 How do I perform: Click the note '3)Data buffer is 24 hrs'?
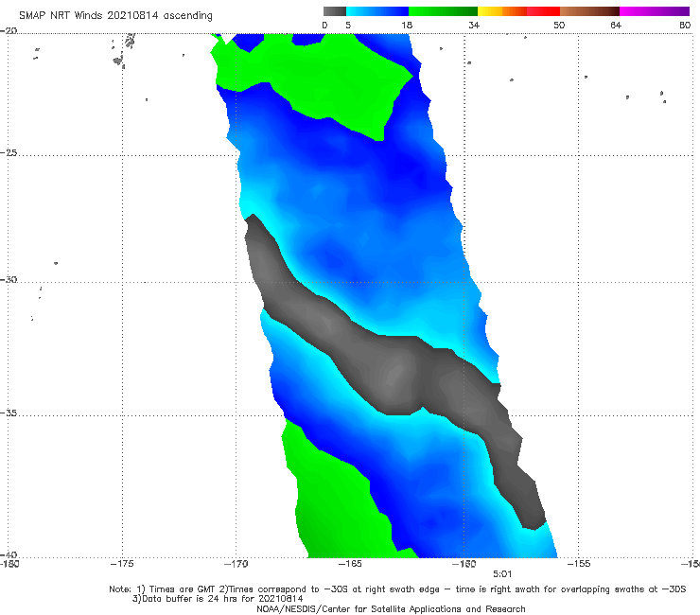coord(218,599)
